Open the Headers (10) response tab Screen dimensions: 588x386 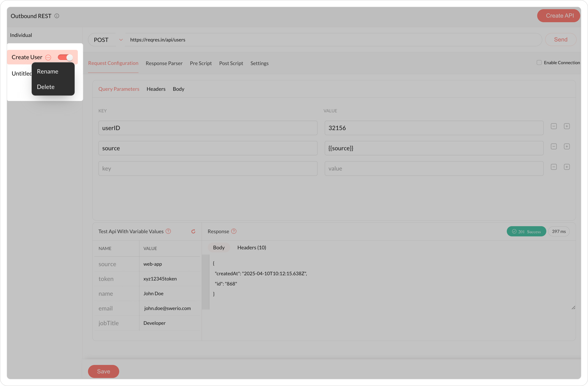[252, 247]
